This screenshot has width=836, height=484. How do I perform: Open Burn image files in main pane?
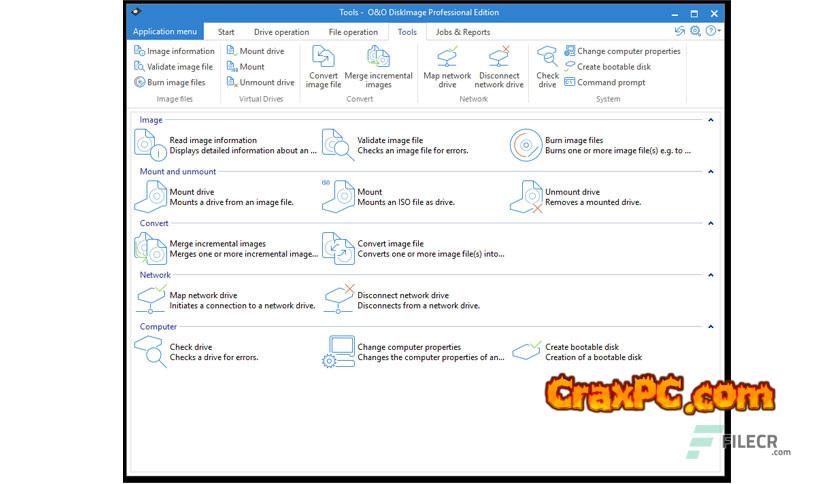[600, 145]
